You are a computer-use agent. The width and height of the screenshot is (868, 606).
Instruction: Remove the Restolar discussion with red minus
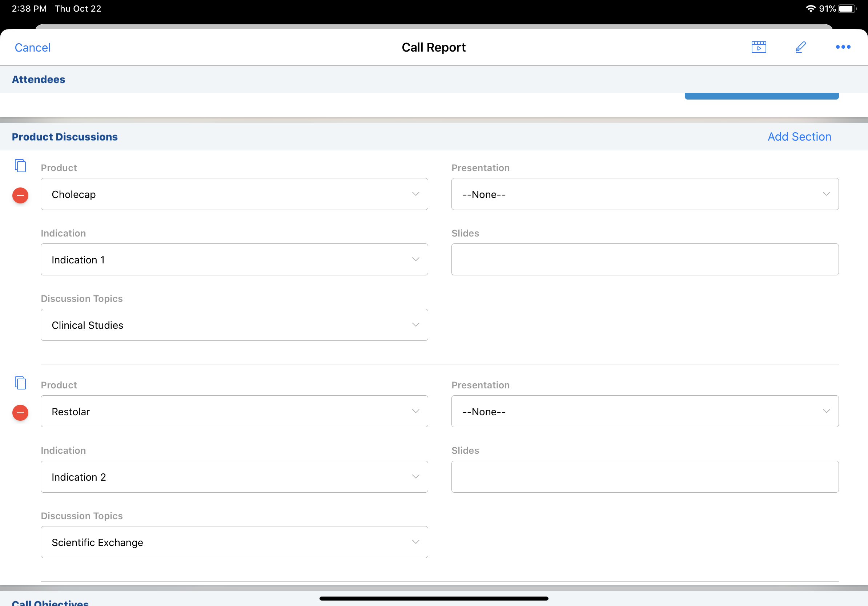[20, 413]
